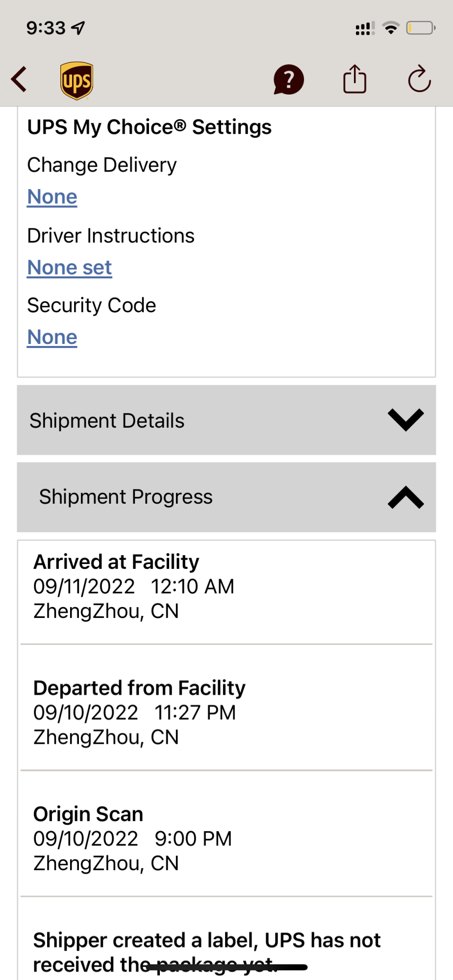453x980 pixels.
Task: Tap the location arrow beside the time
Action: click(x=78, y=28)
